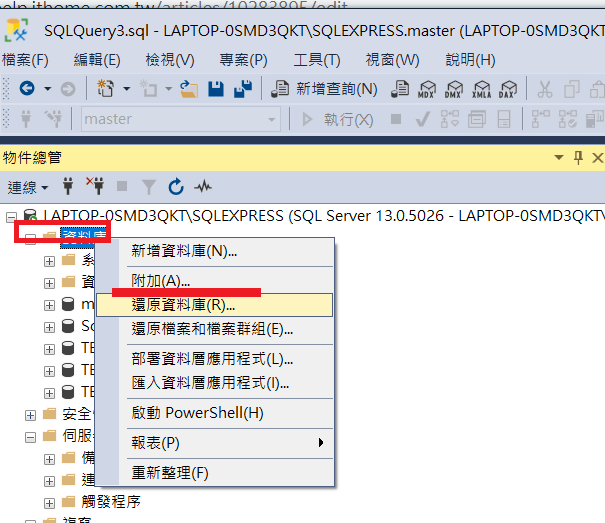Screen dimensions: 605x523
Task: Click Display Estimated Execution Plan icon
Action: [x=450, y=119]
